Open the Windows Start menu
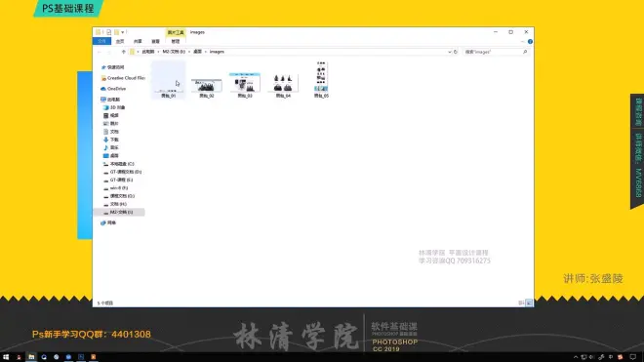 tap(6, 357)
